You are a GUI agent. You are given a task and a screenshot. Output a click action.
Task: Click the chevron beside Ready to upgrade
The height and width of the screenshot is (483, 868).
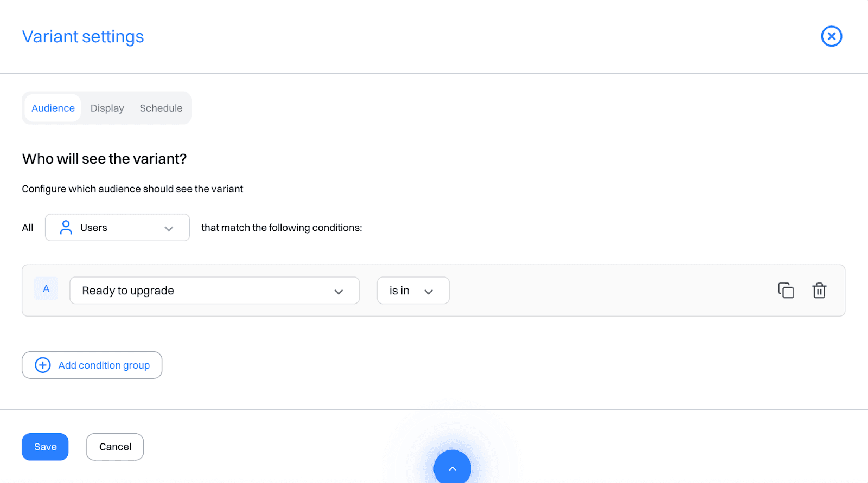tap(339, 292)
